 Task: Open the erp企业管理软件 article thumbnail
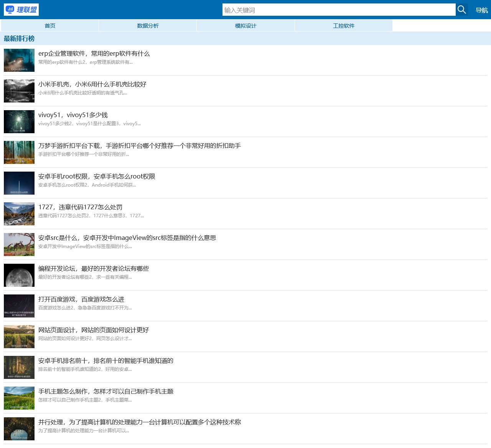click(x=19, y=60)
